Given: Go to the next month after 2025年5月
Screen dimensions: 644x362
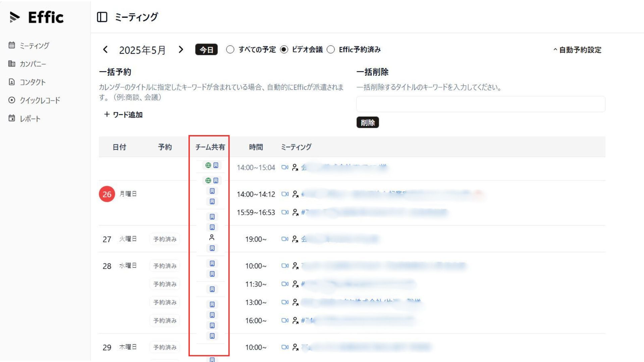Looking at the screenshot, I should (x=181, y=50).
